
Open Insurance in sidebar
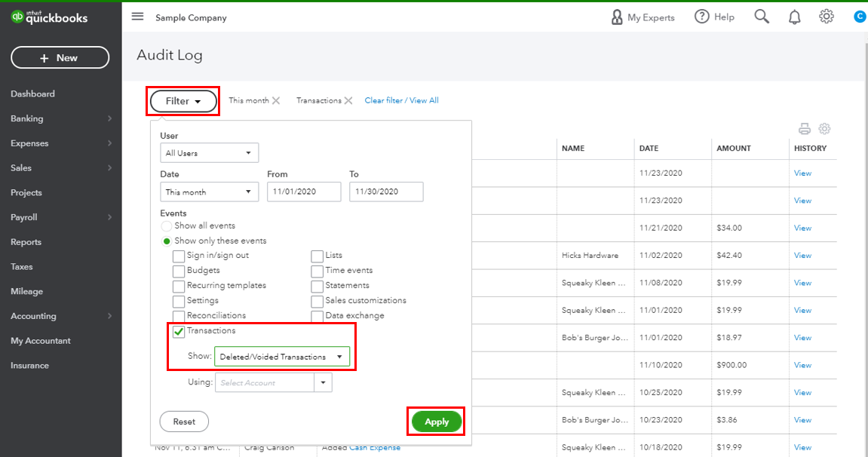(30, 366)
